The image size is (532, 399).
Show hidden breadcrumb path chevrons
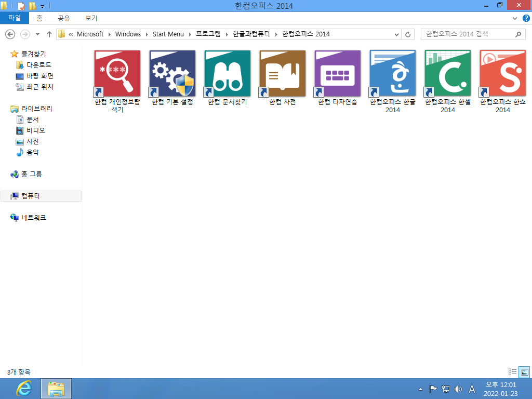(71, 34)
